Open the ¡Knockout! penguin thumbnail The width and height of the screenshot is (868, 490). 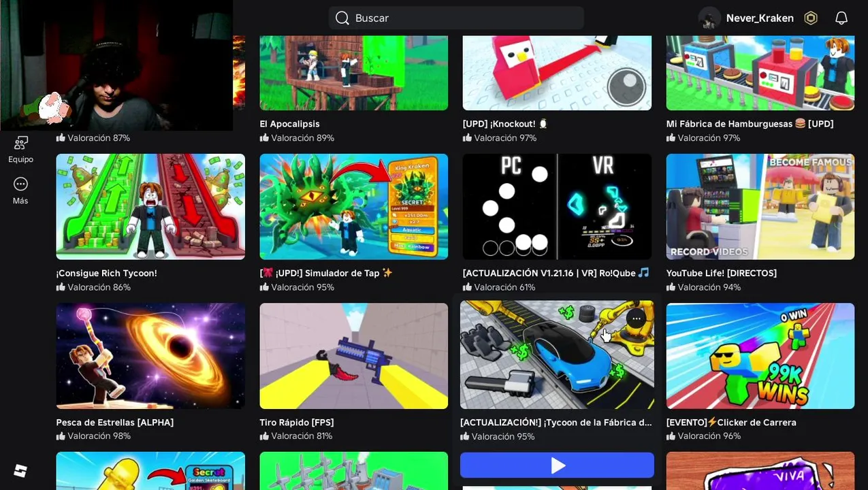[x=557, y=72]
